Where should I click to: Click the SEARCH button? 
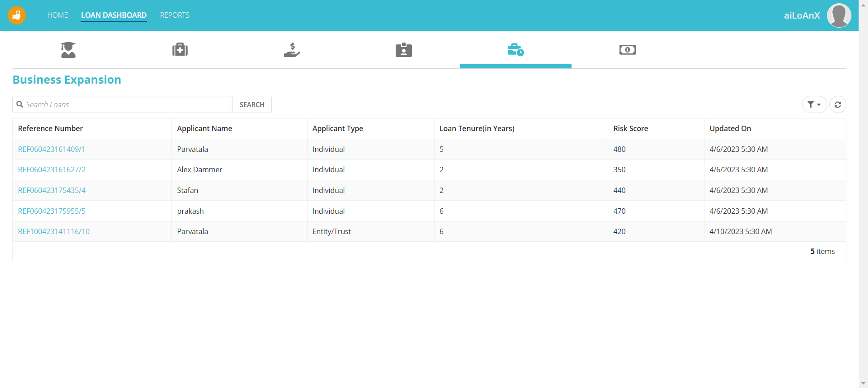point(252,105)
